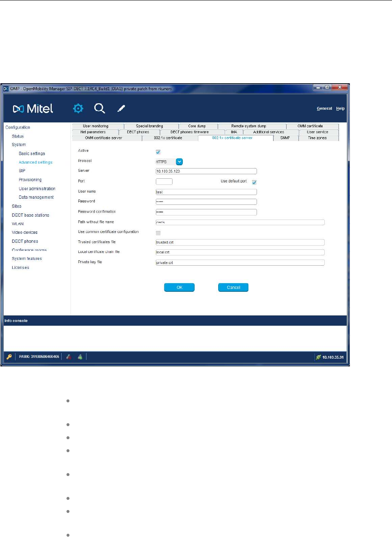Select Video devices in sidebar

[25, 232]
